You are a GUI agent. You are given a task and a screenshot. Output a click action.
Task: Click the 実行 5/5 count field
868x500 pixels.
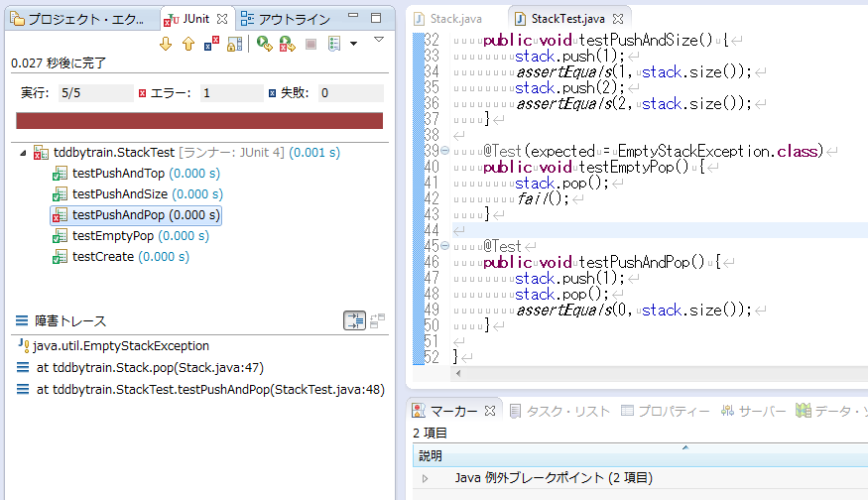(96, 93)
